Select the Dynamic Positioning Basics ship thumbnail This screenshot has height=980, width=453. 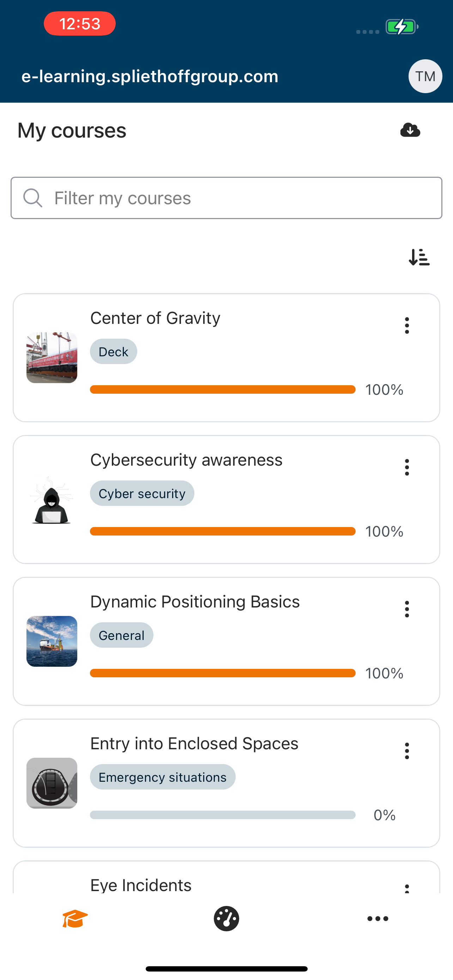[52, 641]
